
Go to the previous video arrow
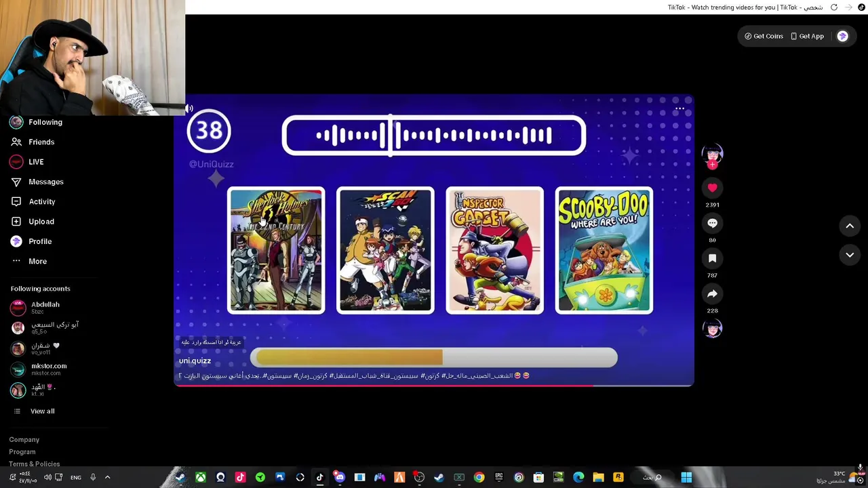pyautogui.click(x=850, y=226)
